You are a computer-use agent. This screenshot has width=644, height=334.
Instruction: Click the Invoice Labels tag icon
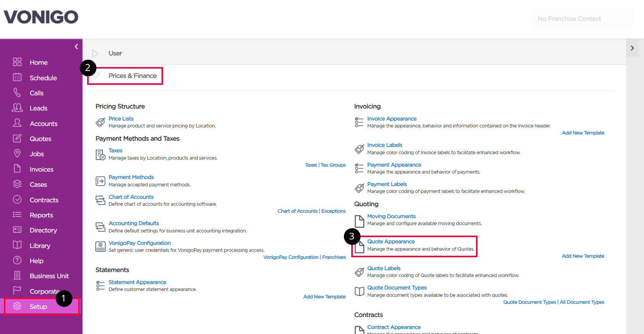[x=359, y=149]
